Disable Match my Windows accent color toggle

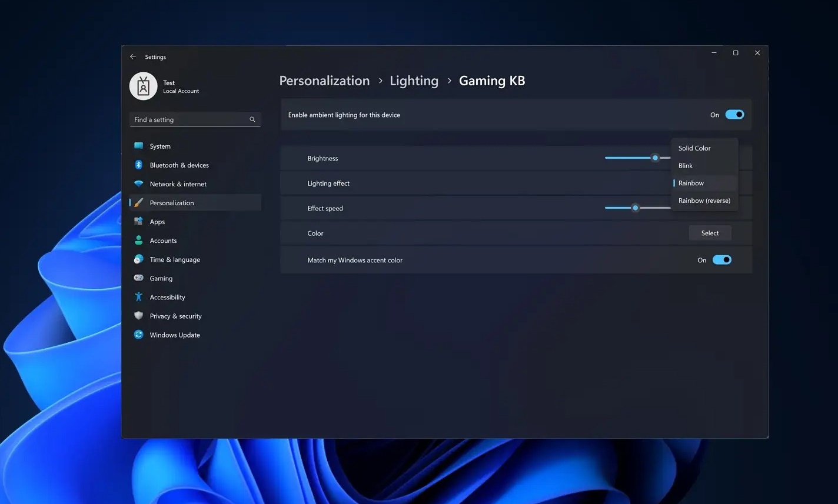722,260
